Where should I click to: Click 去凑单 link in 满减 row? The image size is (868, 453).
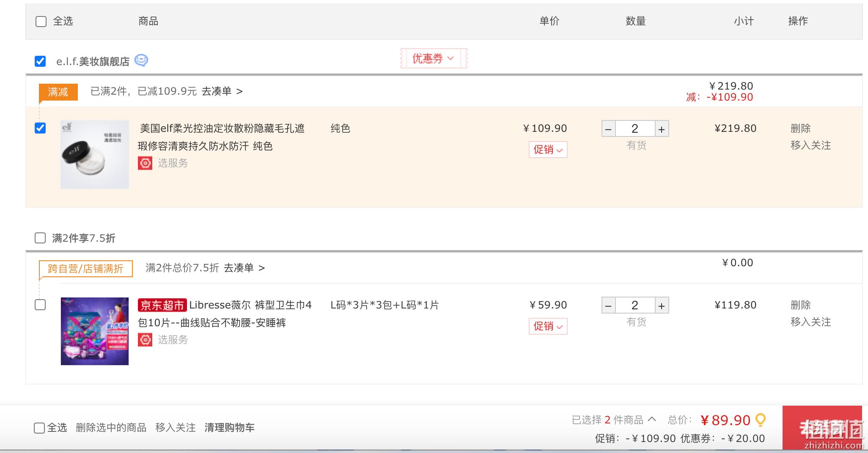(x=222, y=91)
